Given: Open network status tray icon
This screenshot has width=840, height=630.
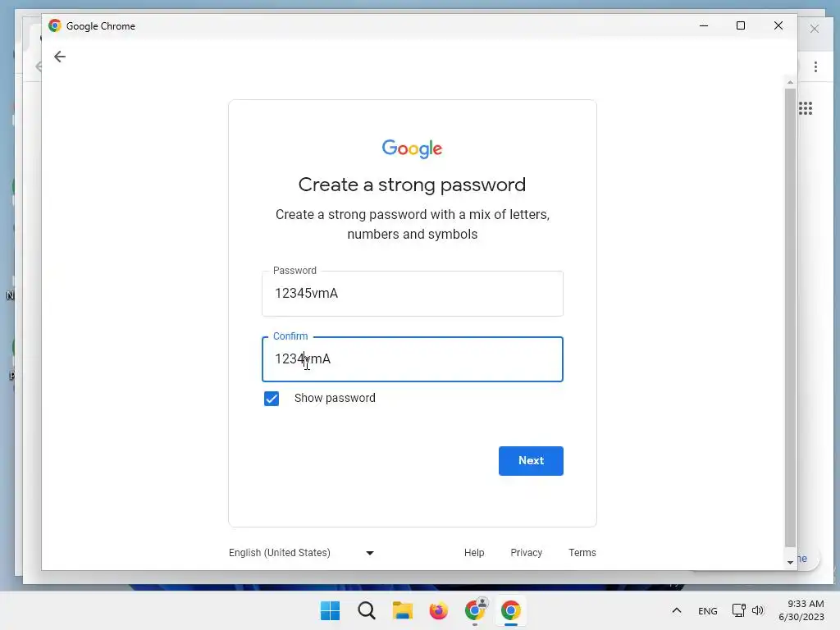Looking at the screenshot, I should click(739, 610).
